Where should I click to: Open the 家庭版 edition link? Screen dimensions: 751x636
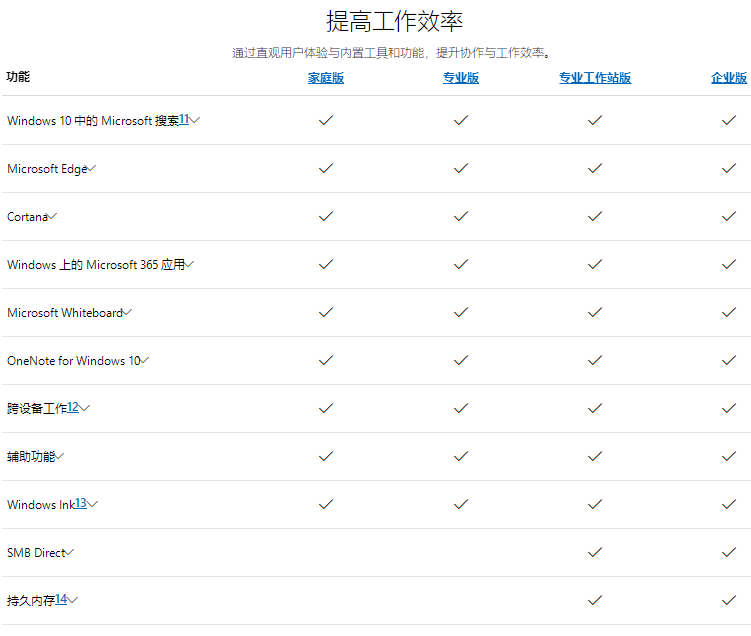[x=326, y=78]
